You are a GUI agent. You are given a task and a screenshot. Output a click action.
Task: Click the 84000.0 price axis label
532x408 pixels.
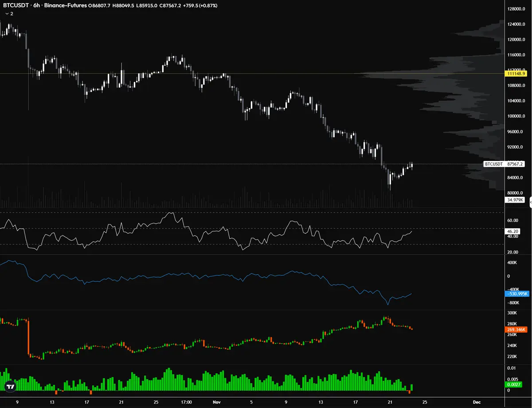tap(515, 178)
